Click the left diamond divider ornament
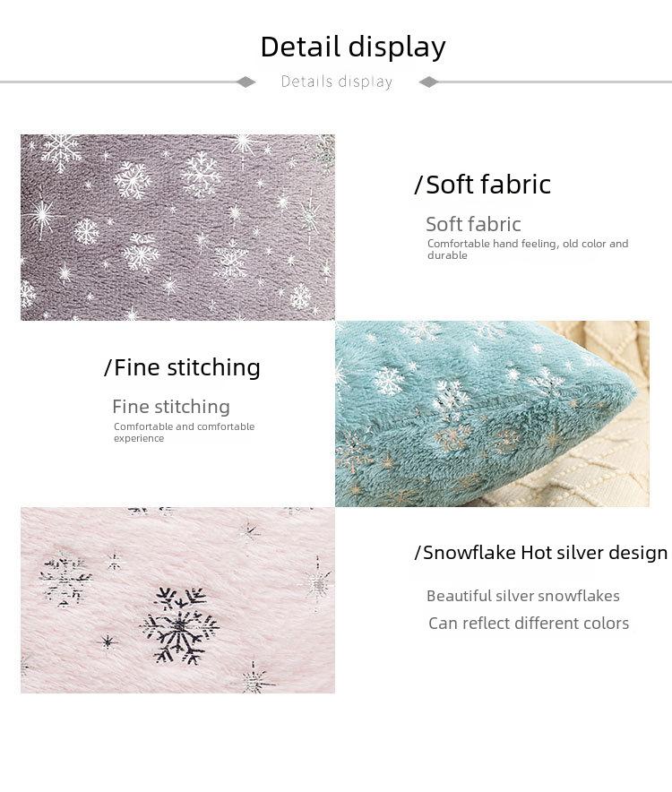 [246, 82]
